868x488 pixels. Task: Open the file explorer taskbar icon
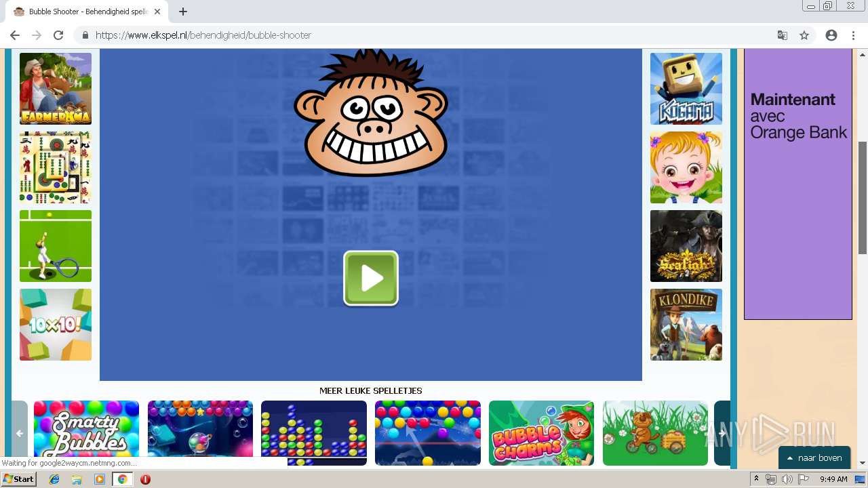77,479
